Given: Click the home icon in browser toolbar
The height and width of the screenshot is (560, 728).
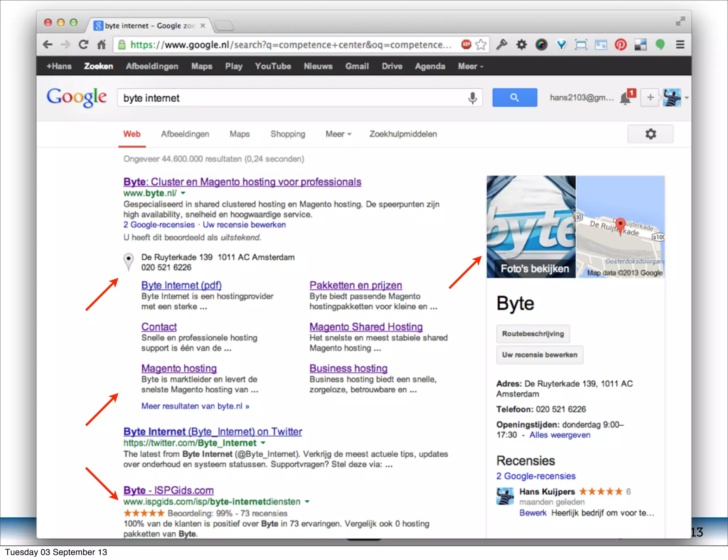Looking at the screenshot, I should (x=102, y=44).
